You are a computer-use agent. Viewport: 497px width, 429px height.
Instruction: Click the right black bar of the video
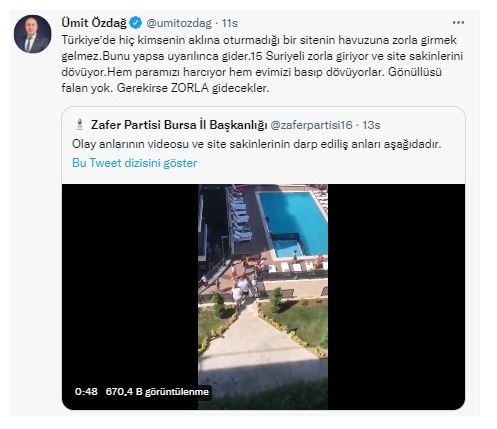(396, 297)
